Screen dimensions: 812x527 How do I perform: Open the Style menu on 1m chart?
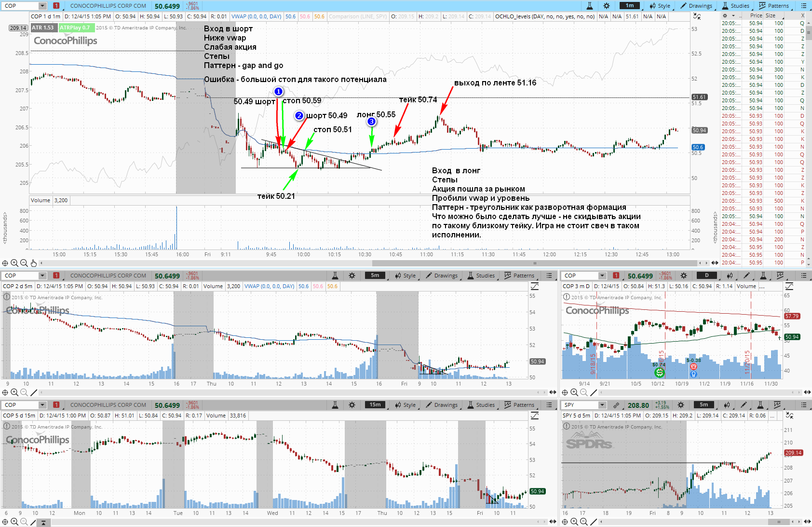(660, 6)
